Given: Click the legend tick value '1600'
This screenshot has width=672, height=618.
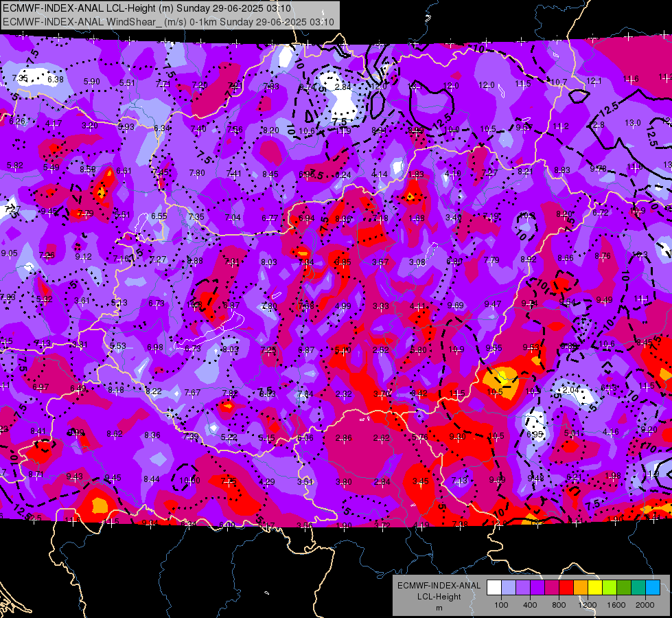Looking at the screenshot, I should (x=616, y=605).
